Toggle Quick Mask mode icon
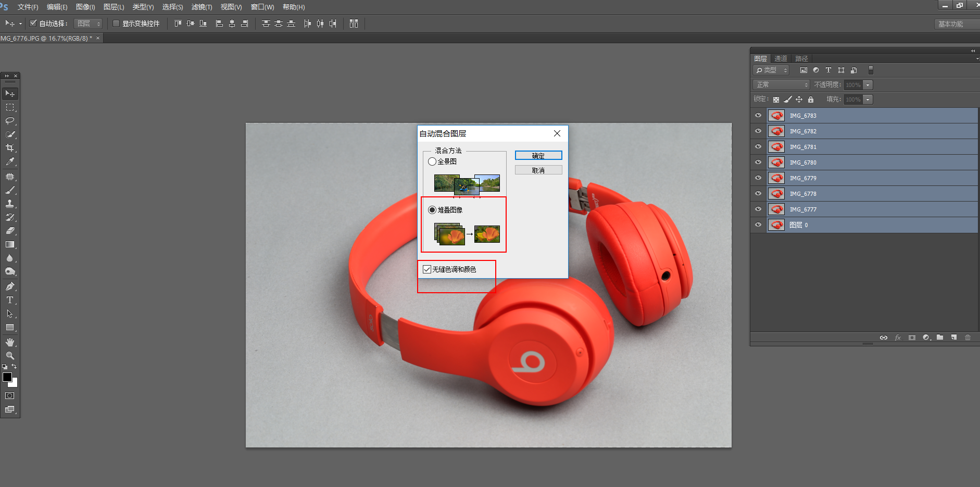Image resolution: width=980 pixels, height=487 pixels. (10, 396)
